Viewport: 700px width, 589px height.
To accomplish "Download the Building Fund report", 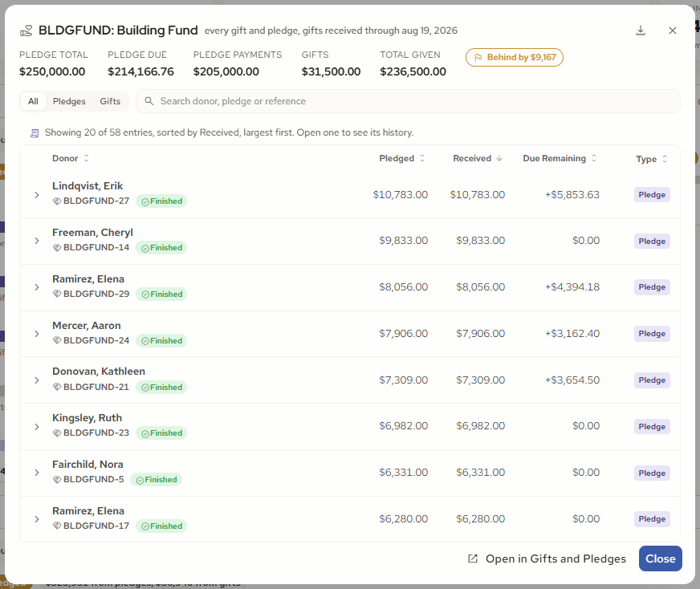I will (640, 30).
